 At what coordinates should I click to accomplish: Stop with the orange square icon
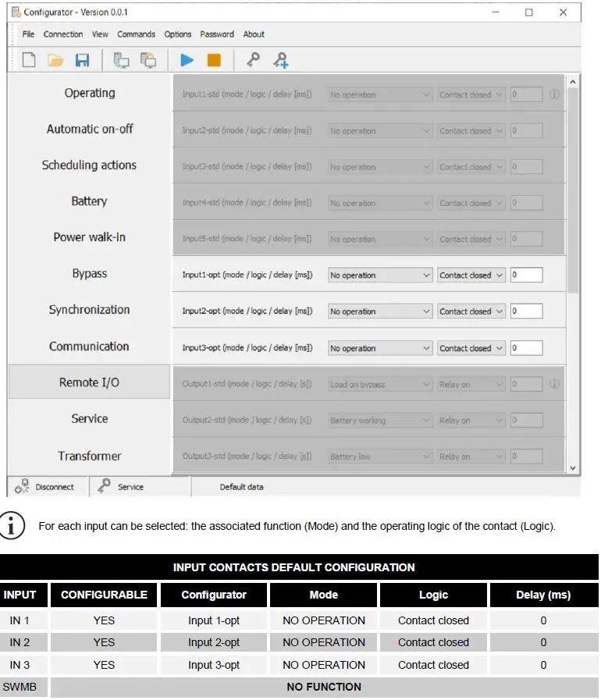point(214,60)
